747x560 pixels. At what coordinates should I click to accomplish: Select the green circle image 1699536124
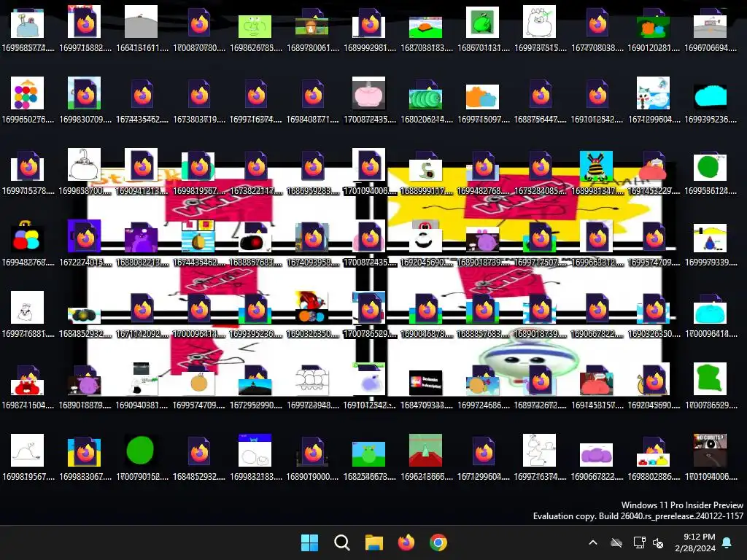[x=711, y=172]
